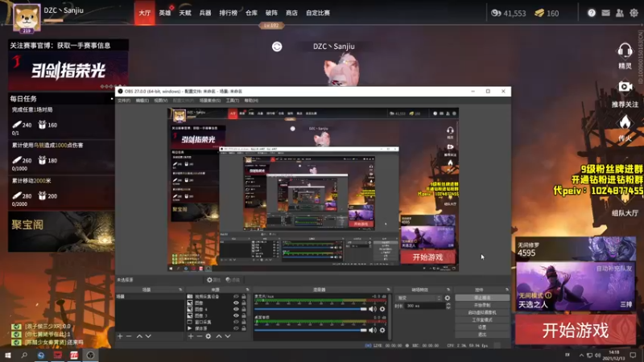Pop out the 场景 dock panel
The height and width of the screenshot is (362, 644).
180,290
